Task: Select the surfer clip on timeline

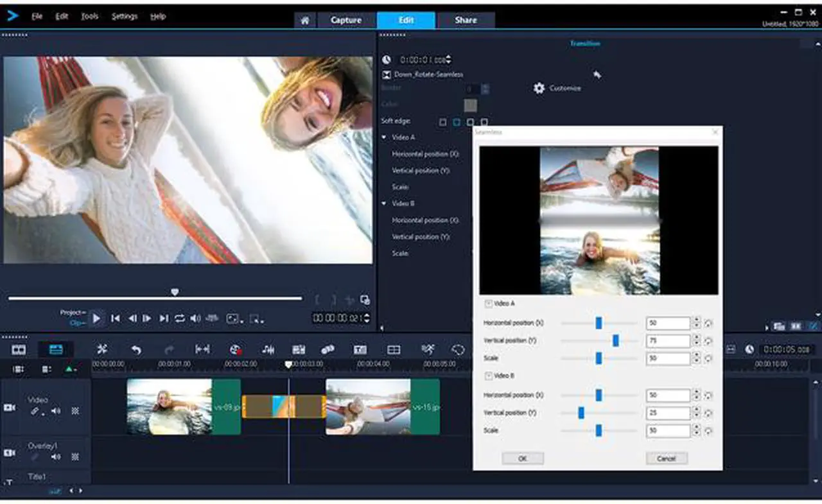Action: [184, 406]
